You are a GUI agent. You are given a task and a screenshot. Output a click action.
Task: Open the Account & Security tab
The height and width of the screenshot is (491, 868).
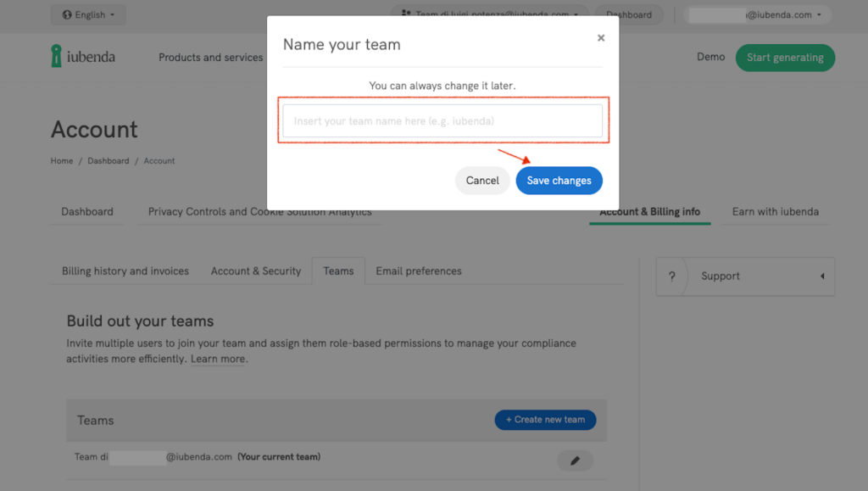tap(256, 271)
